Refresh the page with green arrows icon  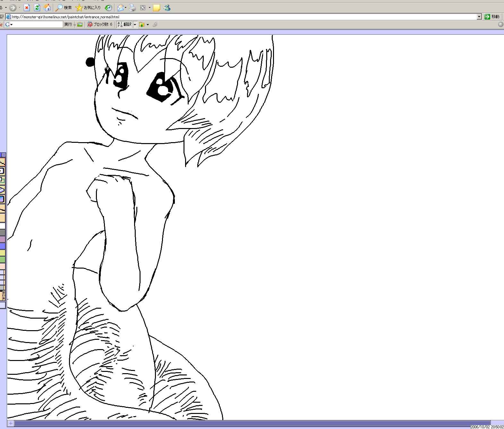pyautogui.click(x=37, y=8)
